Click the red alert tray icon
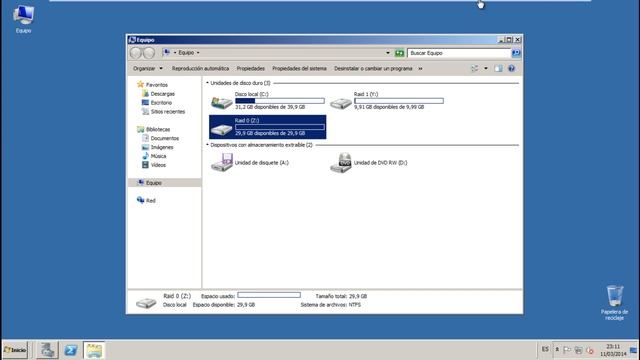 click(590, 350)
